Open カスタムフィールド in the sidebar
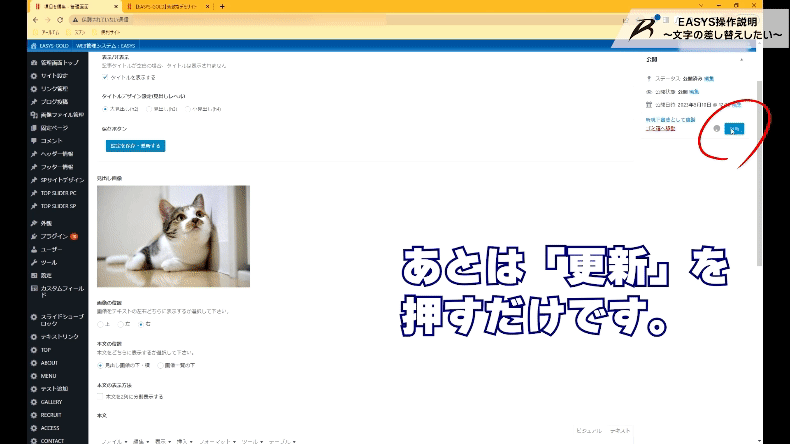Image resolution: width=790 pixels, height=444 pixels. (57, 291)
